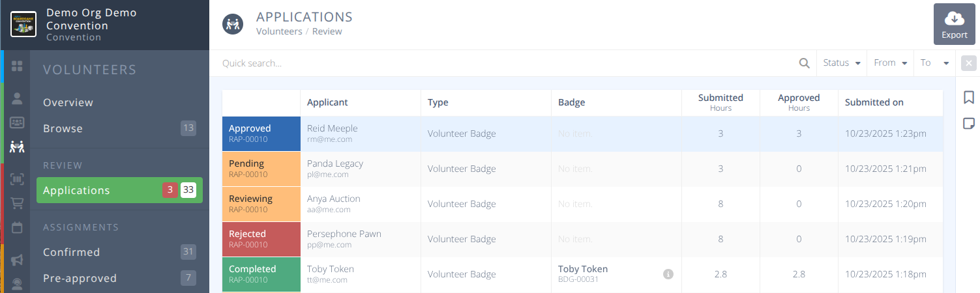
Task: Open the megaphone icon in sidebar
Action: pos(17,260)
